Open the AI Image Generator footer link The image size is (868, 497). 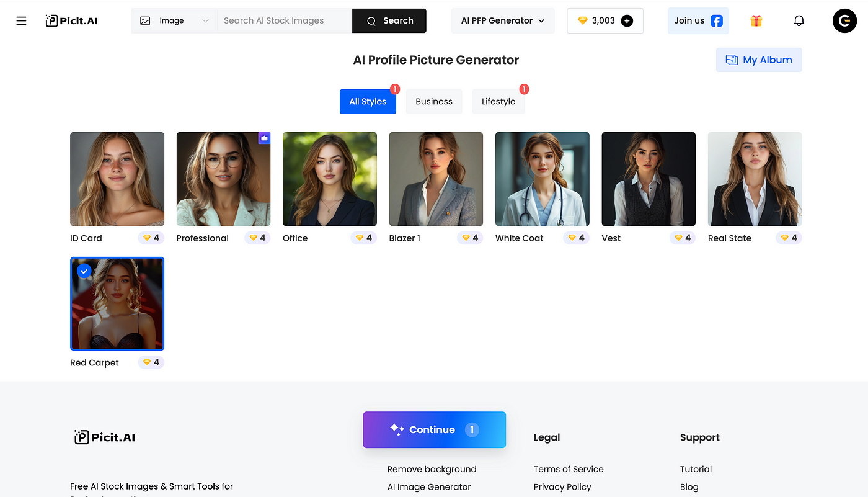[429, 487]
